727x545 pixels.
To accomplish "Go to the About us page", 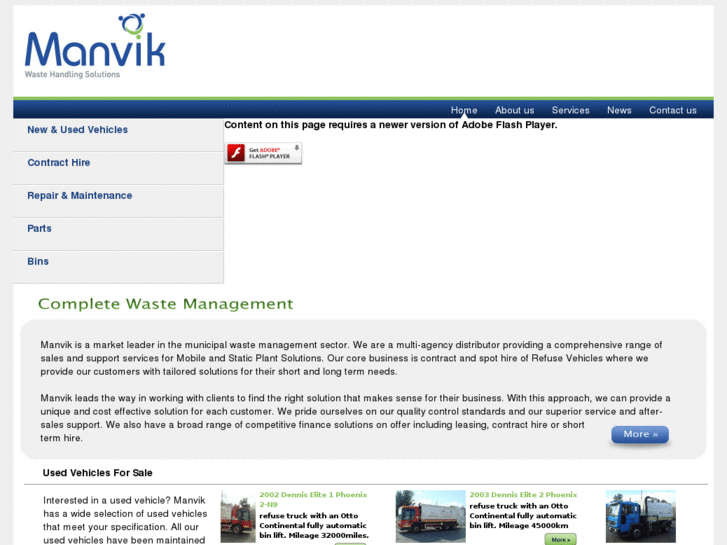I will tap(514, 110).
